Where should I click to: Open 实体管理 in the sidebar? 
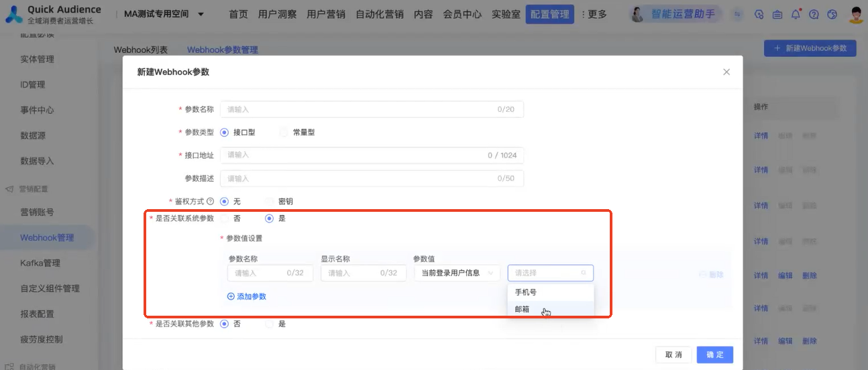pyautogui.click(x=37, y=59)
